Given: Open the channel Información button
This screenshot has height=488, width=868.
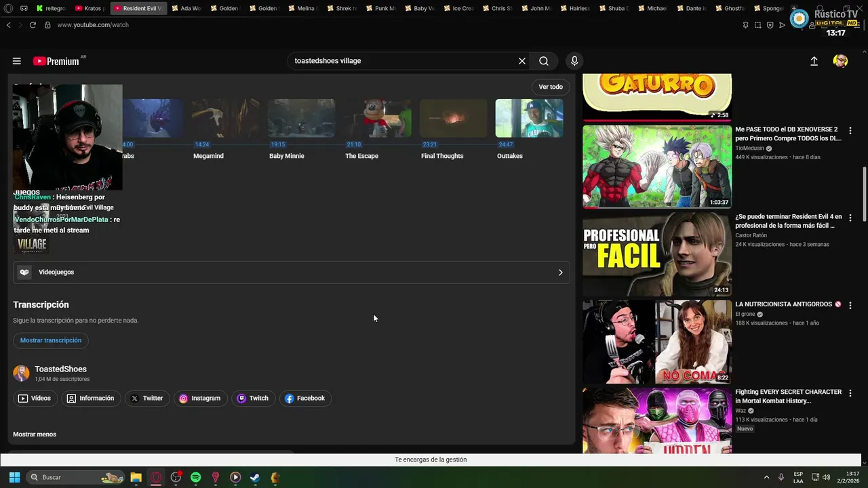Looking at the screenshot, I should 91,399.
